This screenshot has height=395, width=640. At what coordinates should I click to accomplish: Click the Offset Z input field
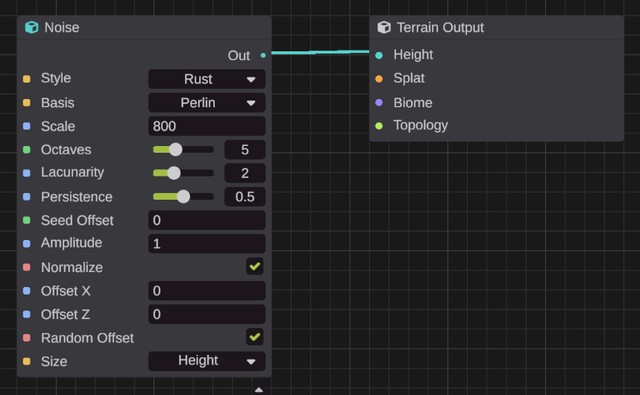(x=207, y=314)
